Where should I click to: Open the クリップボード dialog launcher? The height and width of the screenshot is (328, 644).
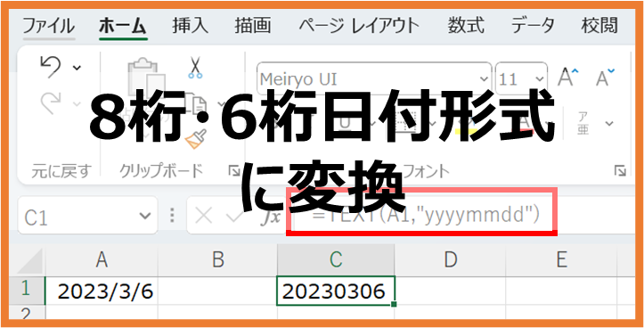[233, 170]
